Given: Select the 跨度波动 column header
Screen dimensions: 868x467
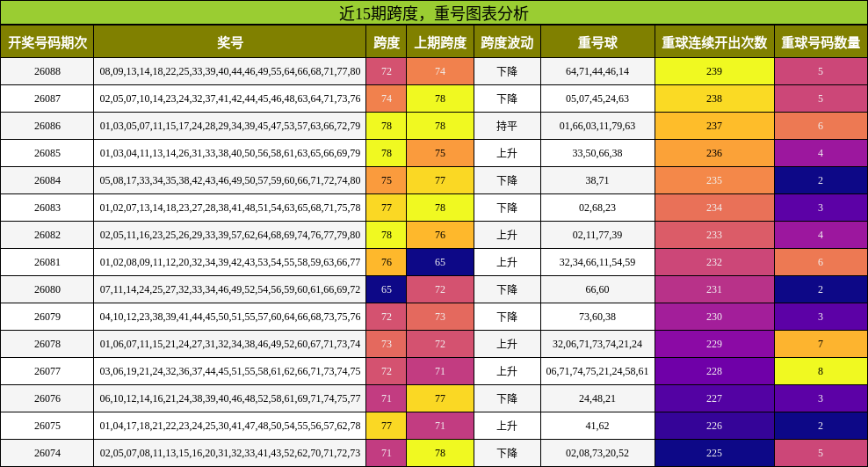Looking at the screenshot, I should (x=507, y=42).
